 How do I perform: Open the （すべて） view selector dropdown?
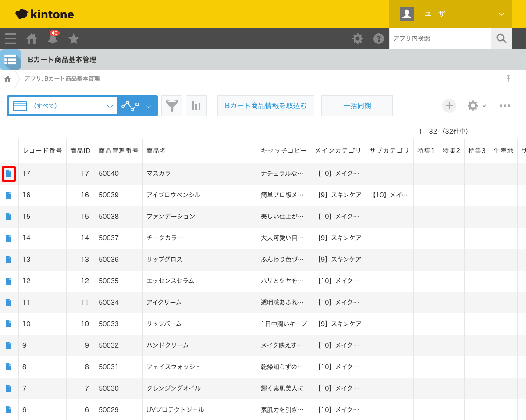pos(63,106)
